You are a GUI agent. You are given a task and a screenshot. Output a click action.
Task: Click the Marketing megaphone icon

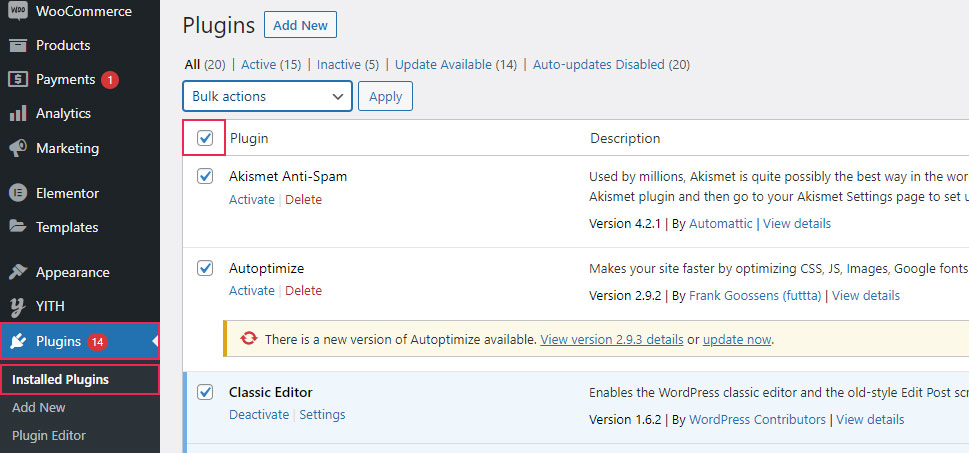tap(19, 148)
